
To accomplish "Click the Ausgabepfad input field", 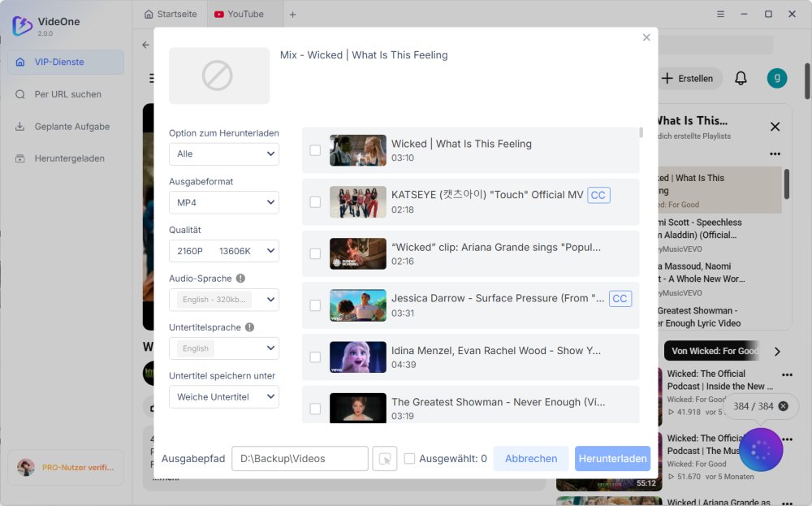I will [300, 459].
